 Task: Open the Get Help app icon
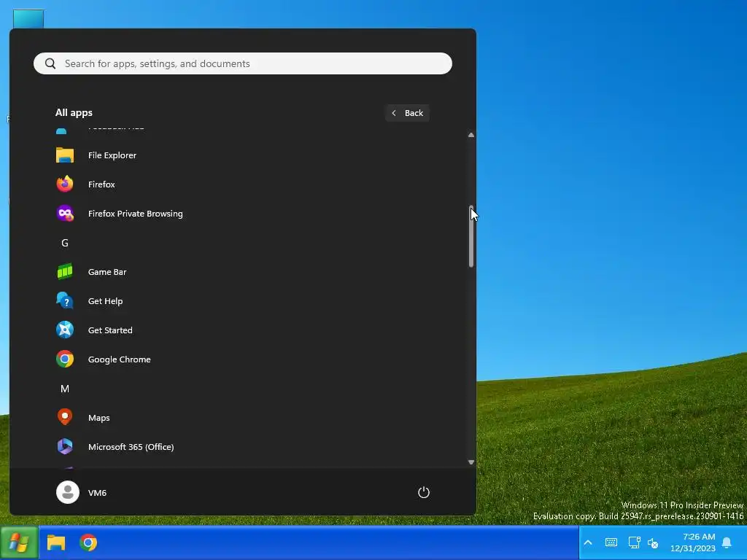[x=65, y=301]
